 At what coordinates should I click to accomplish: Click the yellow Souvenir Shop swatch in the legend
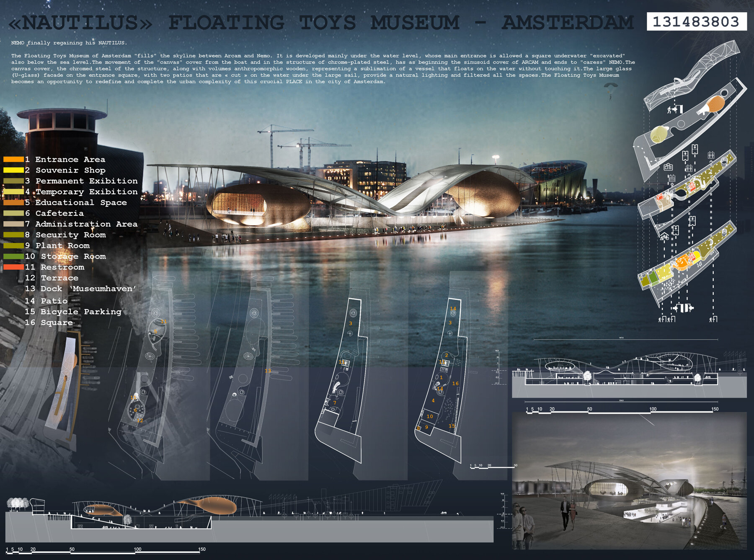[x=13, y=170]
